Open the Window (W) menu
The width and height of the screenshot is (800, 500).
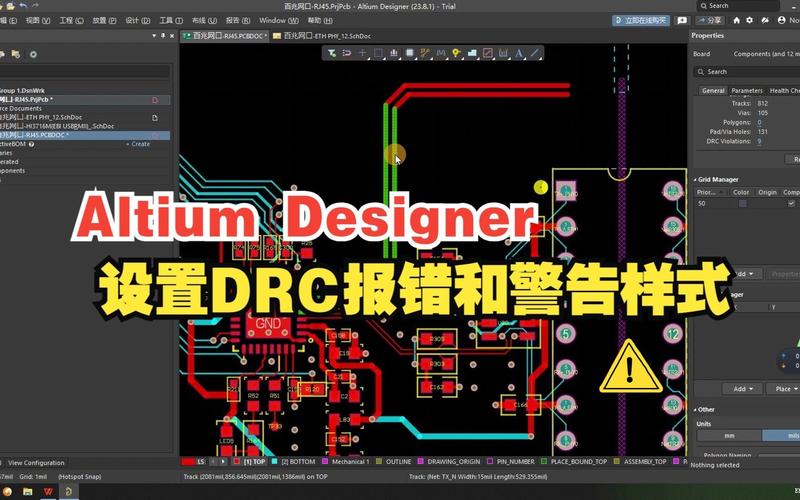279,20
